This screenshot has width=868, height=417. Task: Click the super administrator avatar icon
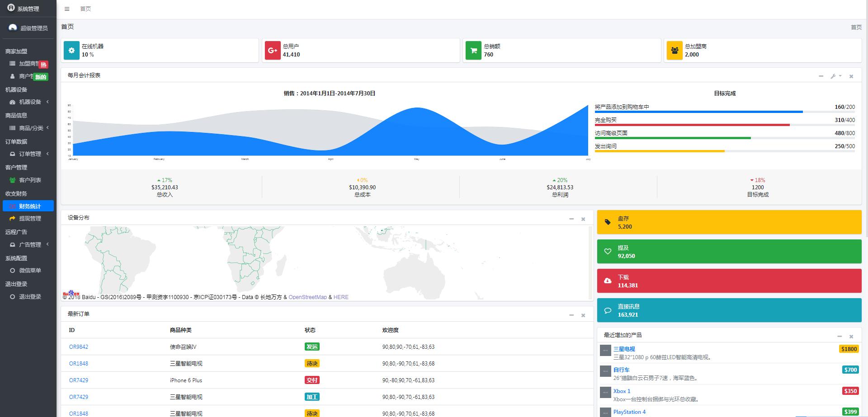point(13,28)
